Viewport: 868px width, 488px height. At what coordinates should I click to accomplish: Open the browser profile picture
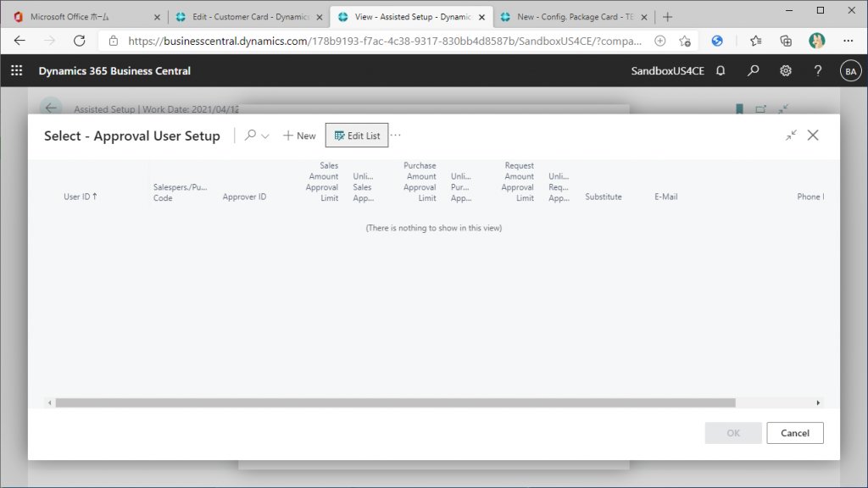pos(816,41)
